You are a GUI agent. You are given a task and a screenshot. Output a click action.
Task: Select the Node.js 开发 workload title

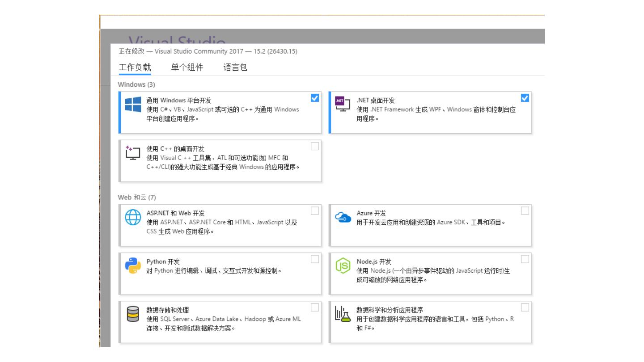tap(374, 261)
